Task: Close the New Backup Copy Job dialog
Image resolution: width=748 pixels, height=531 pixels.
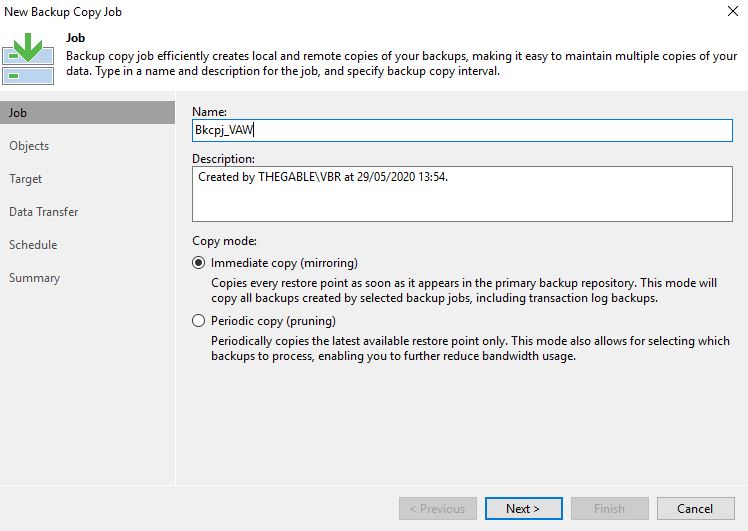Action: point(733,11)
